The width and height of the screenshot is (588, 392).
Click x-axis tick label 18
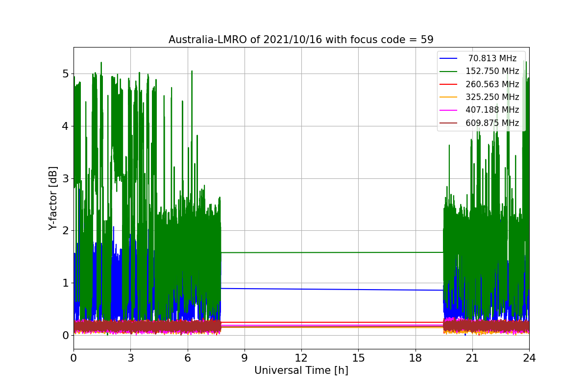[416, 358]
